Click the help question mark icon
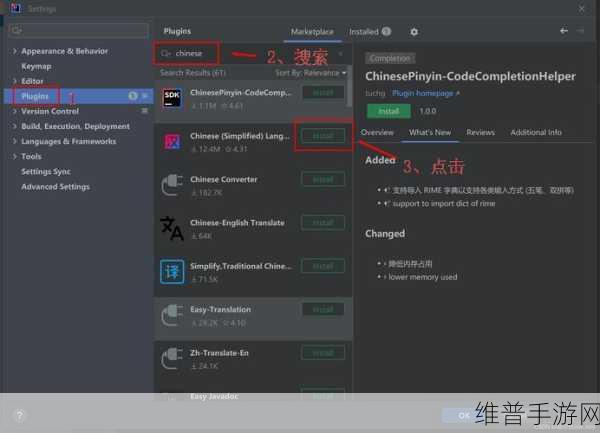The image size is (600, 433). point(20,415)
